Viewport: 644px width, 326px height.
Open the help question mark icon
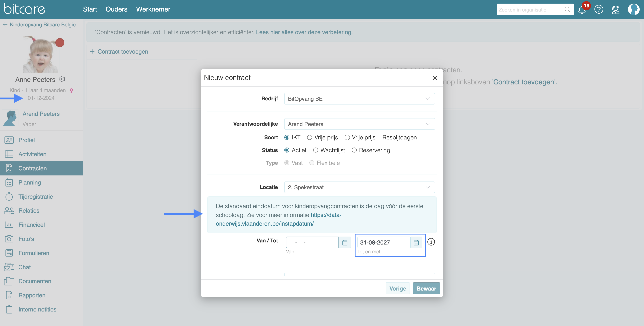coord(599,9)
